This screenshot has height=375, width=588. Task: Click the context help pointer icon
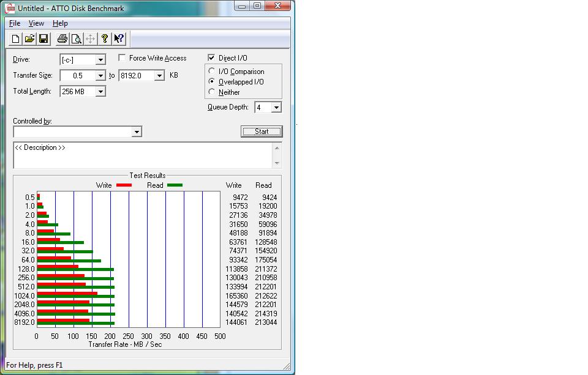pyautogui.click(x=119, y=39)
